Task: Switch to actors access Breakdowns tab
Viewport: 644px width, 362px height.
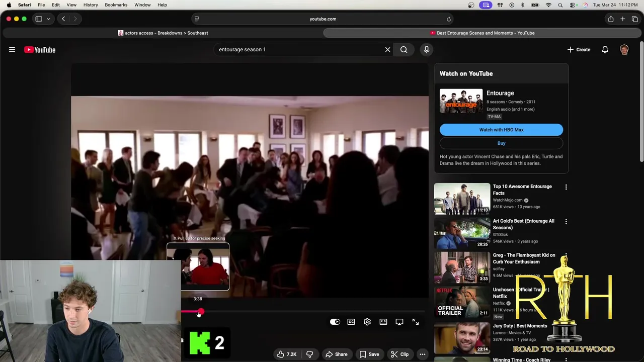Action: click(163, 33)
